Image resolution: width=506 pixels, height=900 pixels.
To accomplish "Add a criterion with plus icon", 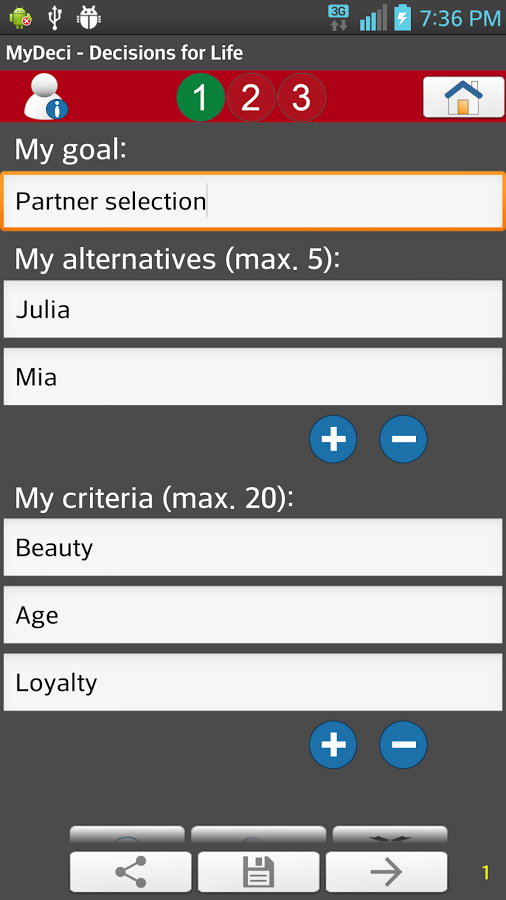I will [x=333, y=744].
